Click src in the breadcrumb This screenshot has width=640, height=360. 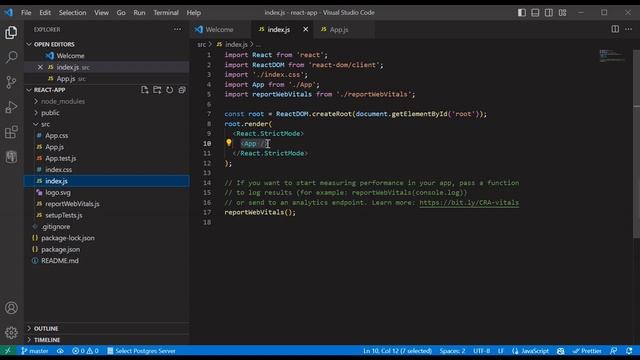click(x=202, y=44)
